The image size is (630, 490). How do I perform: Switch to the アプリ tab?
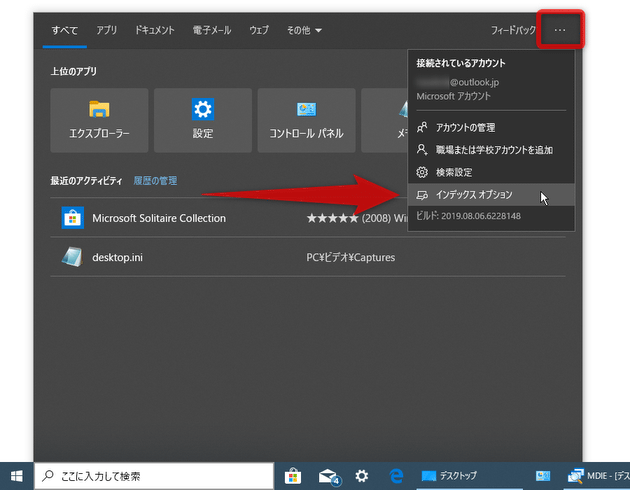click(x=106, y=30)
